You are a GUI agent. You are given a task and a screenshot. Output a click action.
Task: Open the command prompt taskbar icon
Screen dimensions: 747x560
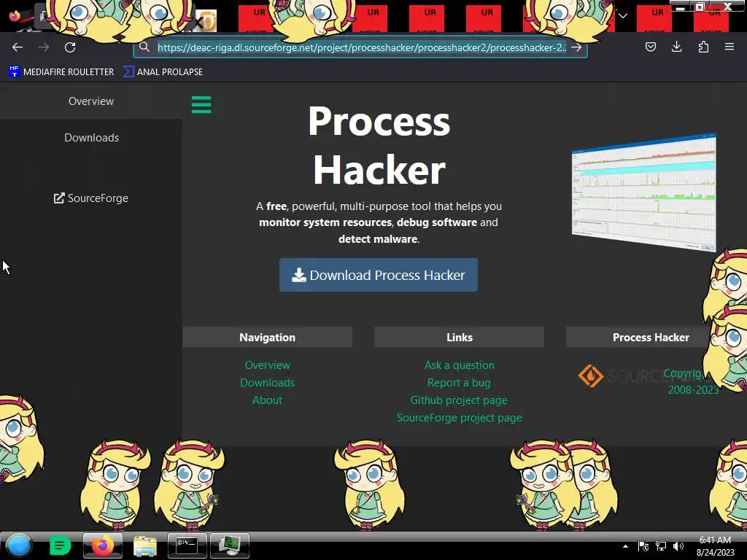187,545
